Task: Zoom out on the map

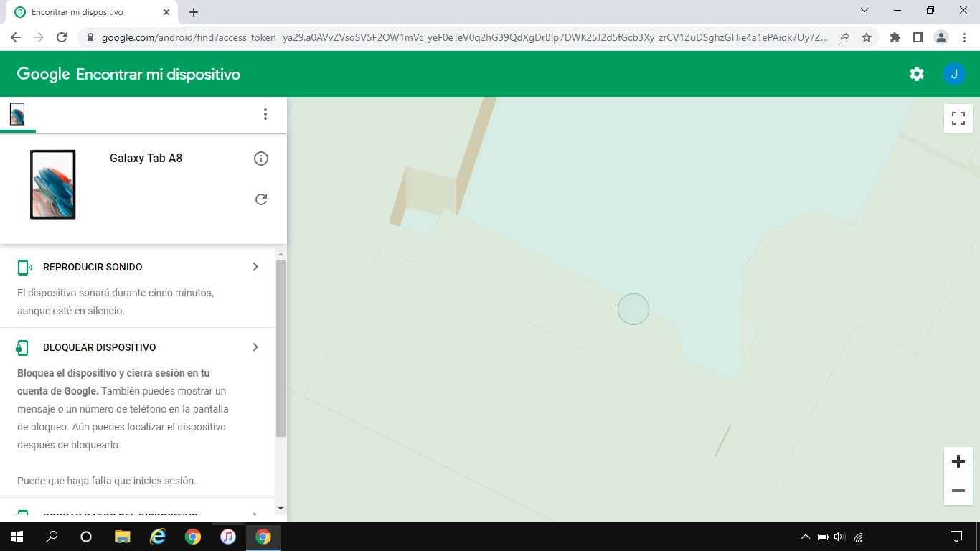Action: click(958, 491)
